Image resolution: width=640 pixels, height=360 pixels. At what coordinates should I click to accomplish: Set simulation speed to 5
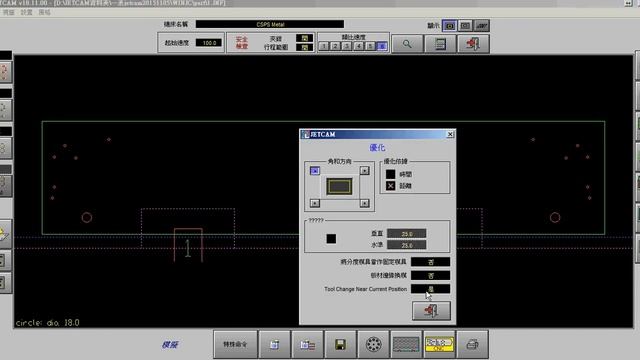coord(370,46)
